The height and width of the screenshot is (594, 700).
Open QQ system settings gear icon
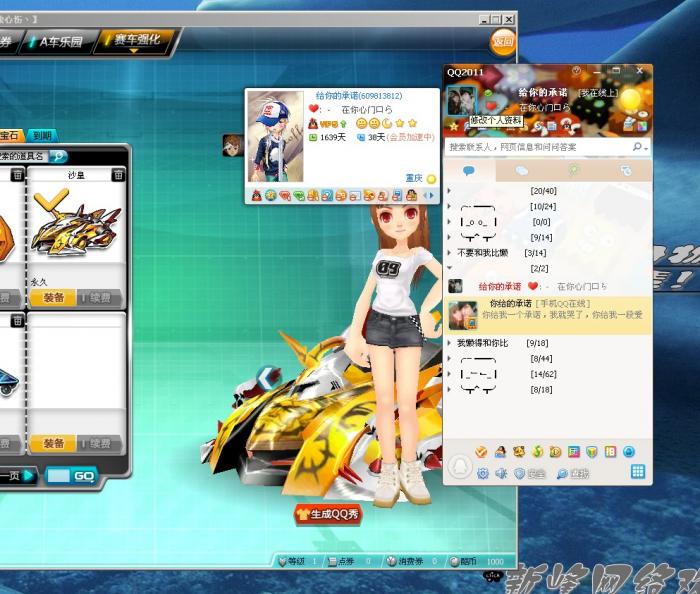(x=483, y=474)
